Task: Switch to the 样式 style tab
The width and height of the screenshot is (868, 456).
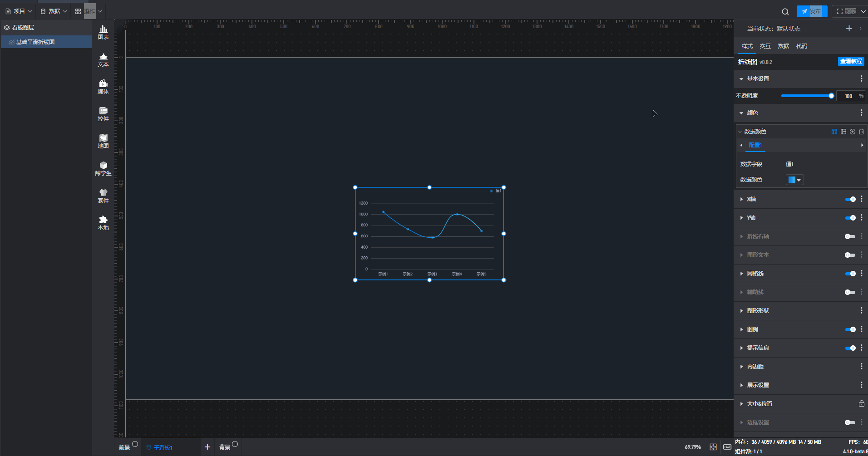Action: pos(747,46)
